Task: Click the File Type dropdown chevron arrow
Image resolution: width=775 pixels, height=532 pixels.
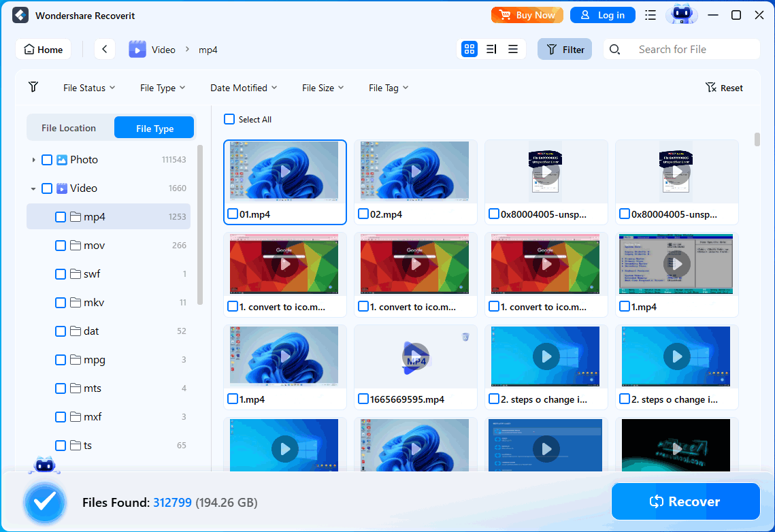Action: coord(182,88)
